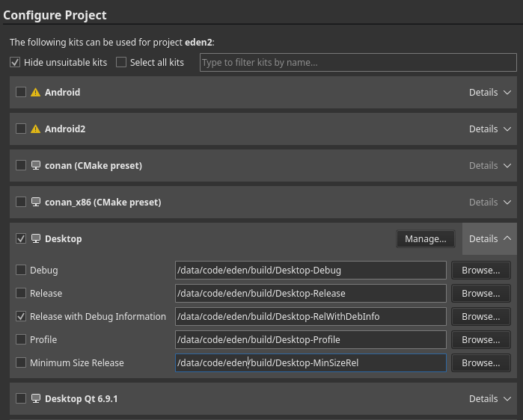Screen dimensions: 523x420
Task: Expand Details for the Android kit
Action: 489,93
